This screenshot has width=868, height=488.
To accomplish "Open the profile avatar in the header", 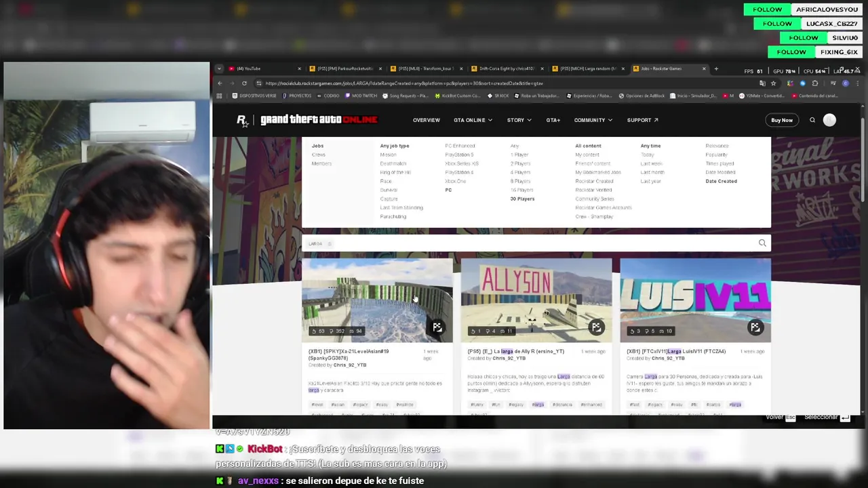I will pos(829,120).
